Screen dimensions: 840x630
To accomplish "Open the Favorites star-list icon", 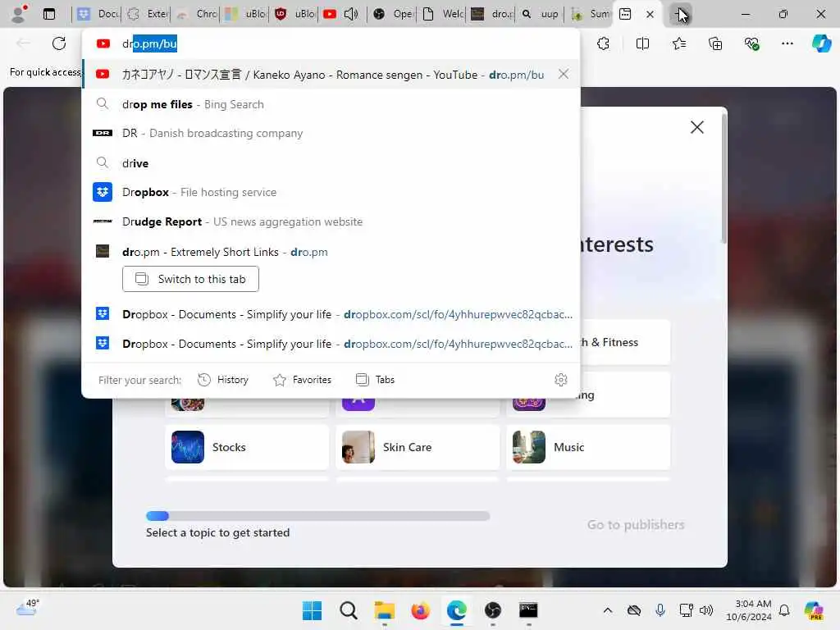I will pos(678,43).
